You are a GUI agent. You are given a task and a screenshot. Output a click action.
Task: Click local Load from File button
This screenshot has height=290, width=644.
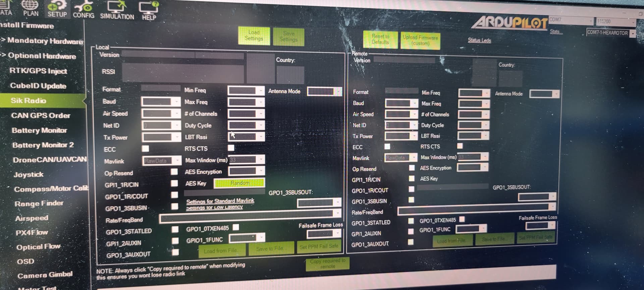pyautogui.click(x=222, y=251)
